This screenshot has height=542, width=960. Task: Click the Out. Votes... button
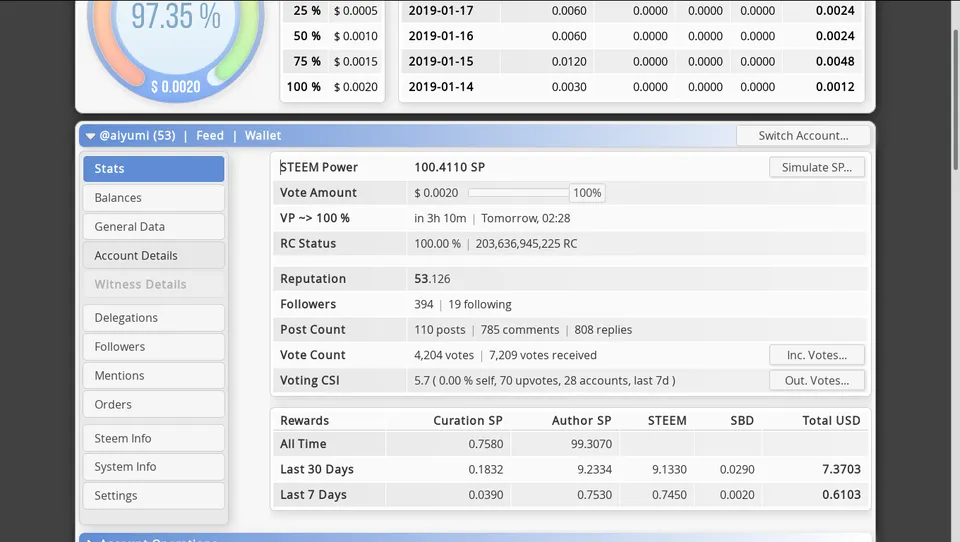click(817, 380)
